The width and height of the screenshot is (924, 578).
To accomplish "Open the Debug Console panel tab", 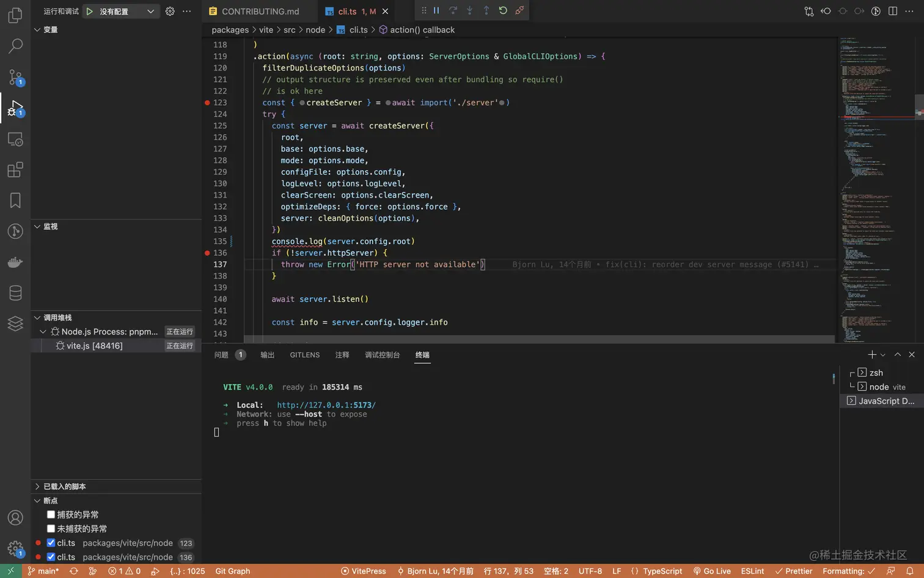I will pyautogui.click(x=383, y=355).
